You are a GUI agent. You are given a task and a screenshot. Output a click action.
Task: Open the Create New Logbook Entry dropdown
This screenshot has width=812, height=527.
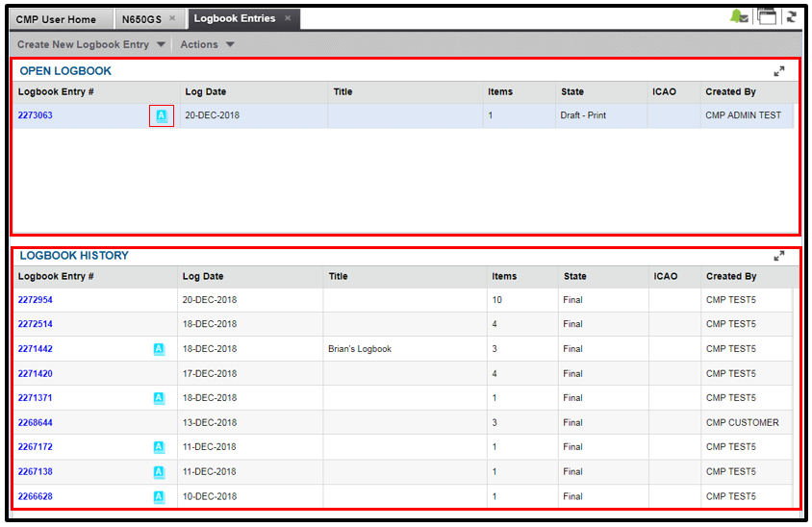[91, 44]
